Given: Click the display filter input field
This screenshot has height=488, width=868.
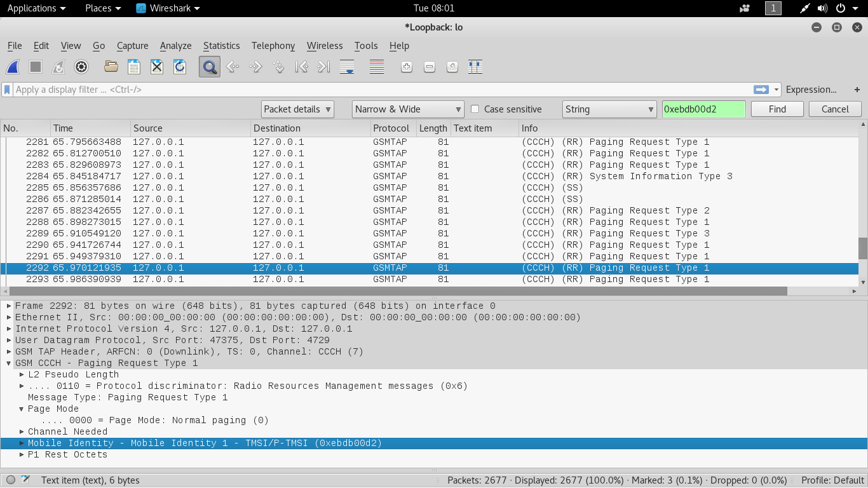Looking at the screenshot, I should click(x=381, y=90).
